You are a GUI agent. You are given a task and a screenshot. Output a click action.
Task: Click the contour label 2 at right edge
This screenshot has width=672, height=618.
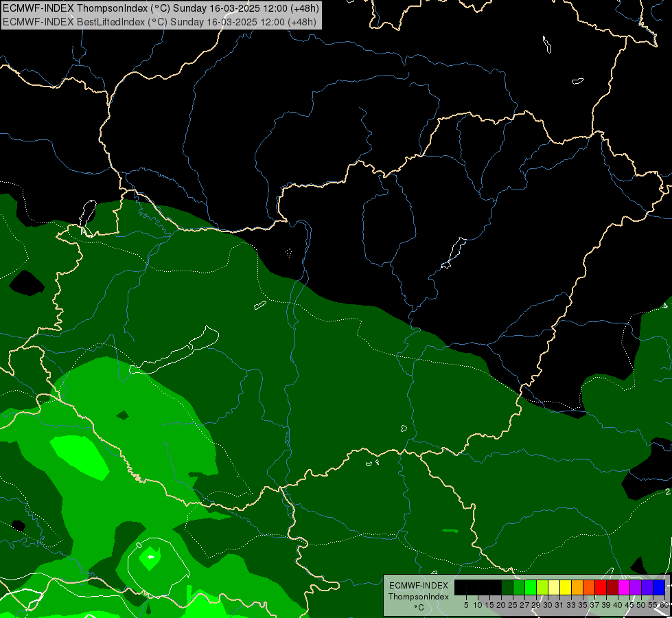pos(668,492)
